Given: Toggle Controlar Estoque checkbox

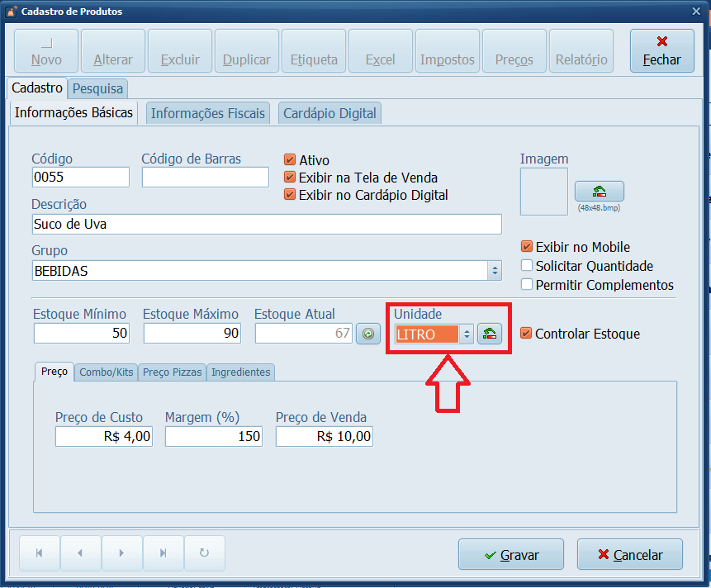Looking at the screenshot, I should click(x=526, y=334).
